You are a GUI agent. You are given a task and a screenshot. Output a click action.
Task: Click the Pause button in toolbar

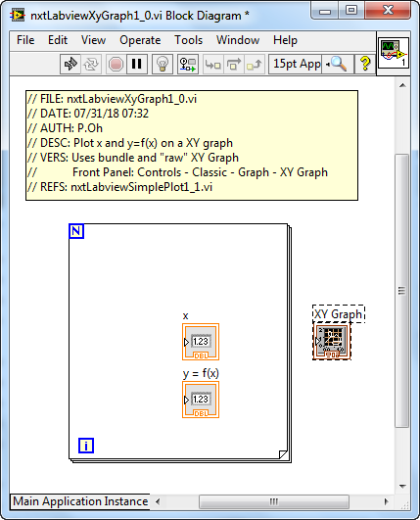(x=137, y=64)
